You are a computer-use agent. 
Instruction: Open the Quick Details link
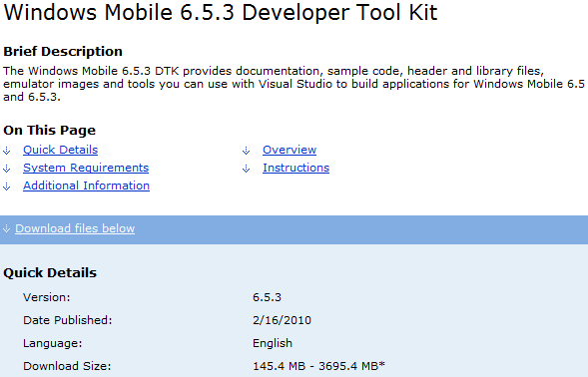60,150
